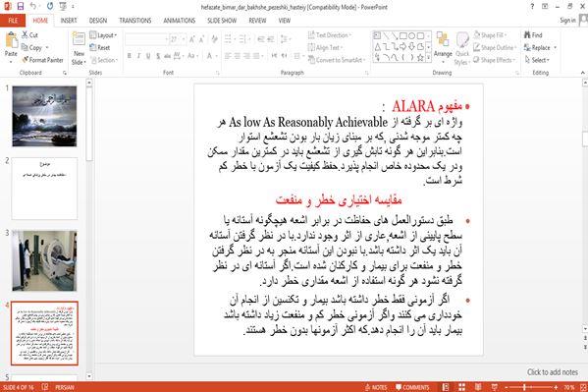Viewport: 588px width, 392px height.
Task: Click the zoom slider handle
Action: point(524,387)
